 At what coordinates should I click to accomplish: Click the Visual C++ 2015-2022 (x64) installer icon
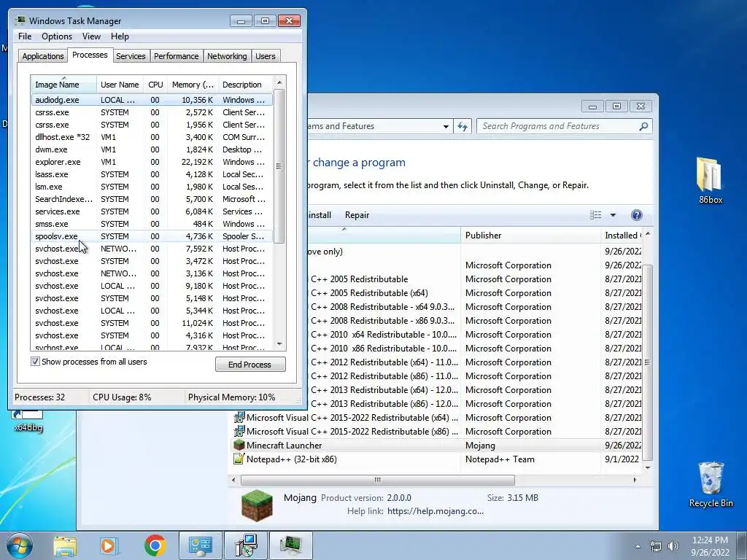click(239, 418)
